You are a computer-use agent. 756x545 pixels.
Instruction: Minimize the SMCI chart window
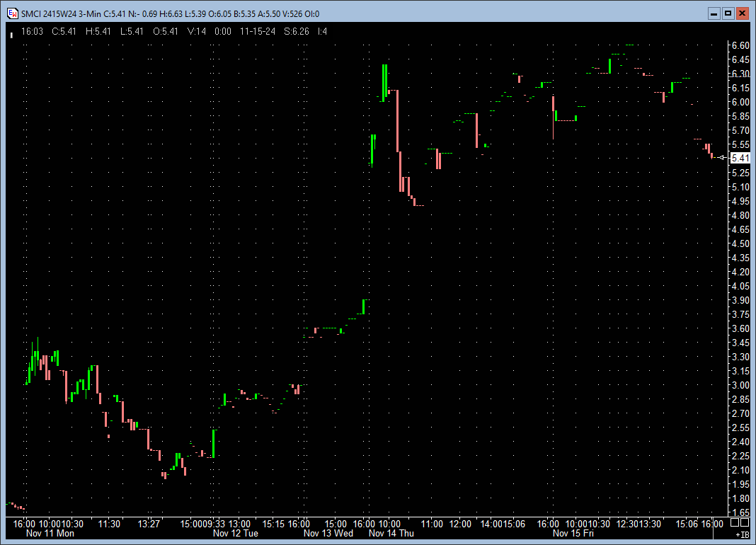tap(714, 13)
